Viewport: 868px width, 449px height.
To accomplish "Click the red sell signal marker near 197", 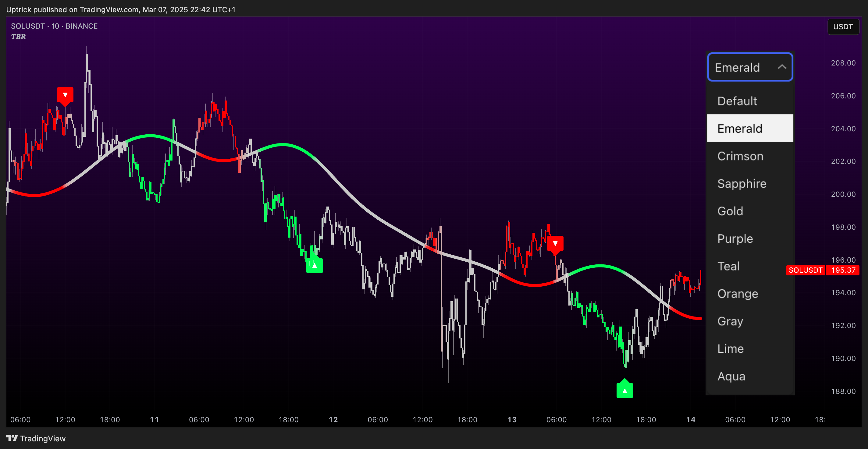I will pos(555,245).
